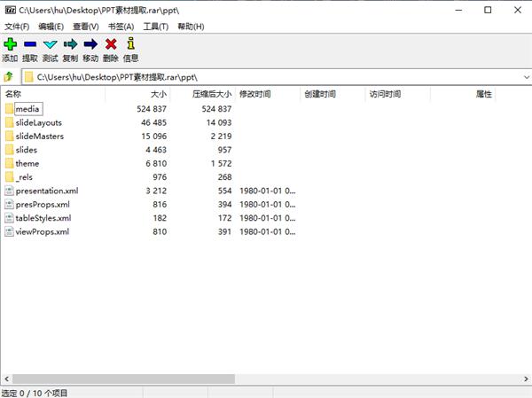The width and height of the screenshot is (532, 398).
Task: Expand the address path dropdown arrow
Action: [x=526, y=77]
